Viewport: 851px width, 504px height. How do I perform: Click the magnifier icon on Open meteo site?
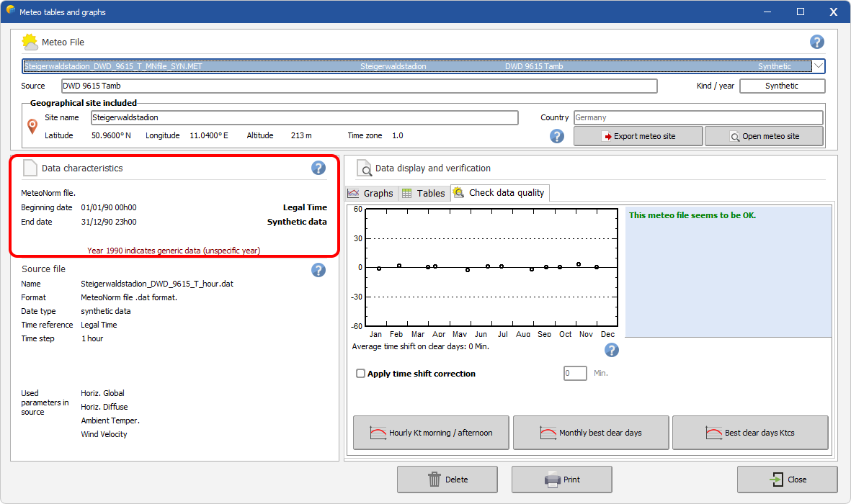(735, 137)
